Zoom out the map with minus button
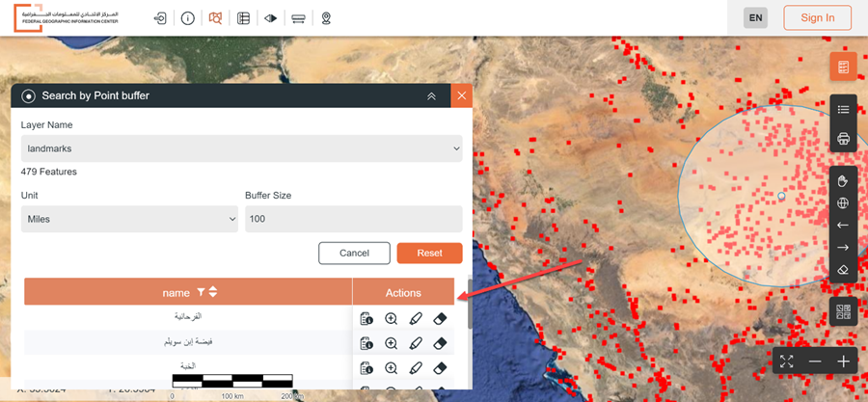This screenshot has height=402, width=868. tap(815, 362)
